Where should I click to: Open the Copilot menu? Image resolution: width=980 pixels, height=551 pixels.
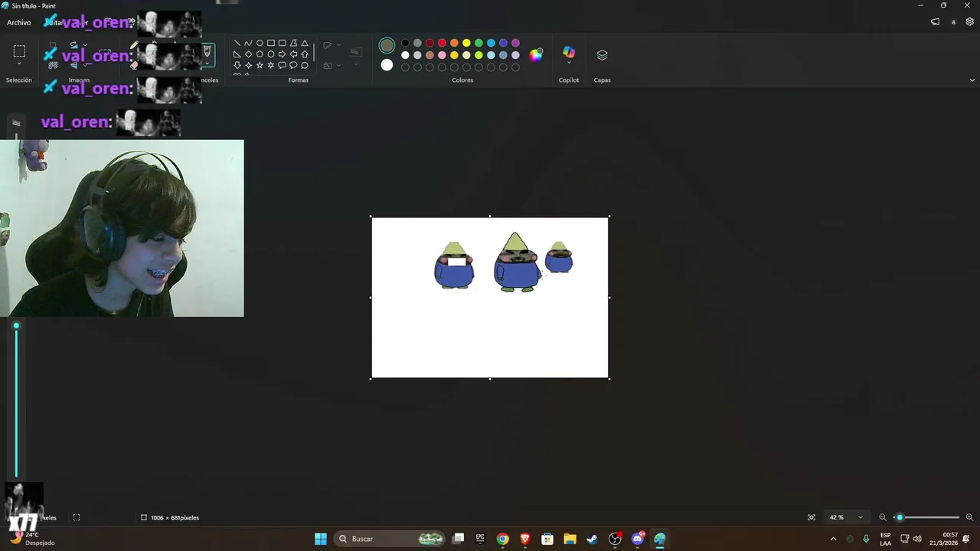569,55
